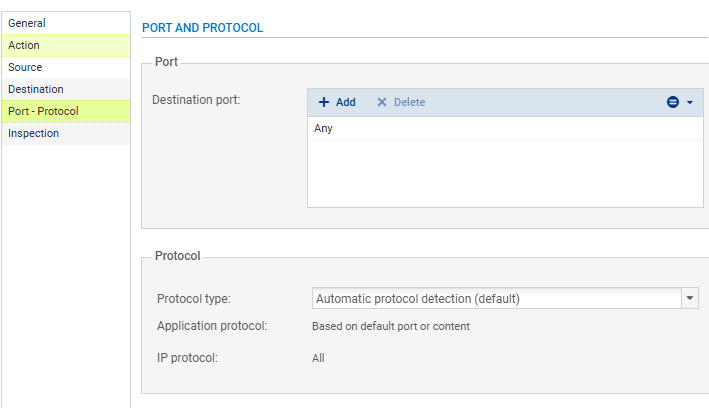
Task: Switch to the Inspection tab
Action: click(33, 133)
